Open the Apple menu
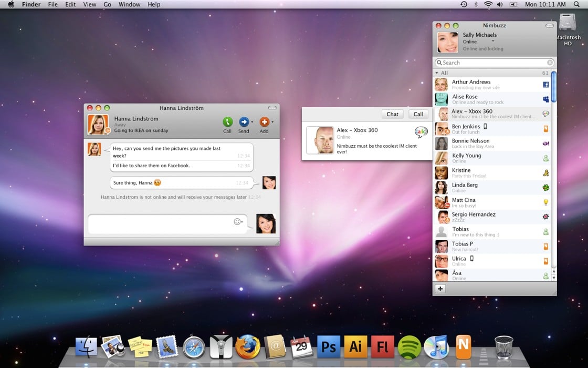Screen dimensions: 588x368 [10, 4]
